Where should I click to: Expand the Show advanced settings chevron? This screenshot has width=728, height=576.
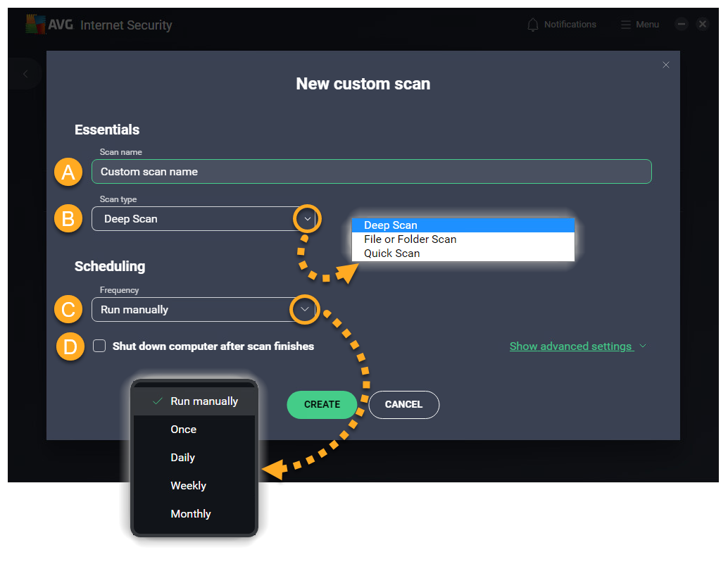[642, 346]
